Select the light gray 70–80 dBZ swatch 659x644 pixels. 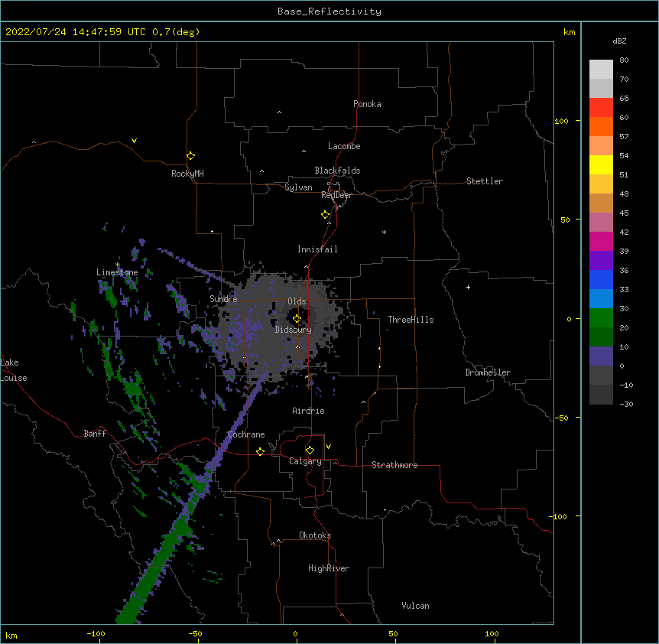click(601, 70)
